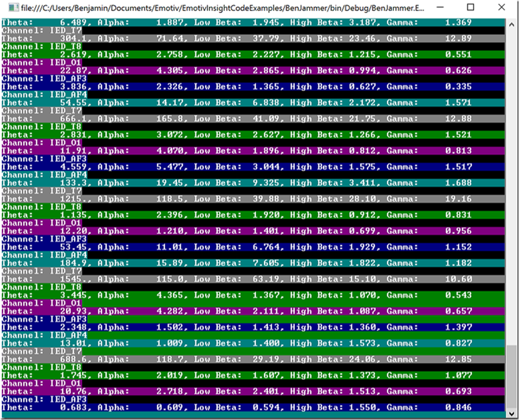Close the BenJammer console window
Image resolution: width=519 pixels, height=420 pixels.
click(x=502, y=7)
